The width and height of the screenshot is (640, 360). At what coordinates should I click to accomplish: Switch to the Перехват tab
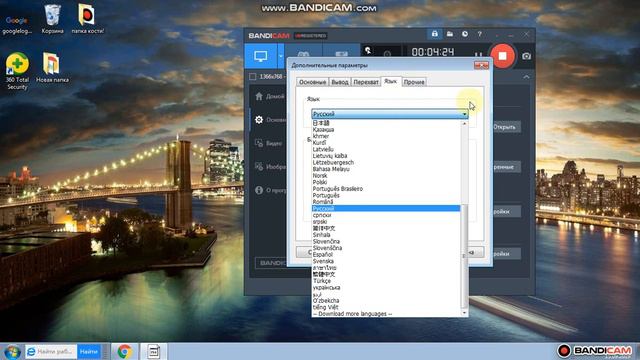tap(366, 82)
